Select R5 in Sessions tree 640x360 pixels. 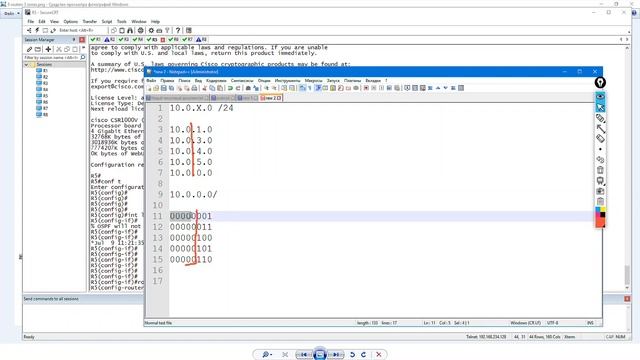click(x=42, y=96)
